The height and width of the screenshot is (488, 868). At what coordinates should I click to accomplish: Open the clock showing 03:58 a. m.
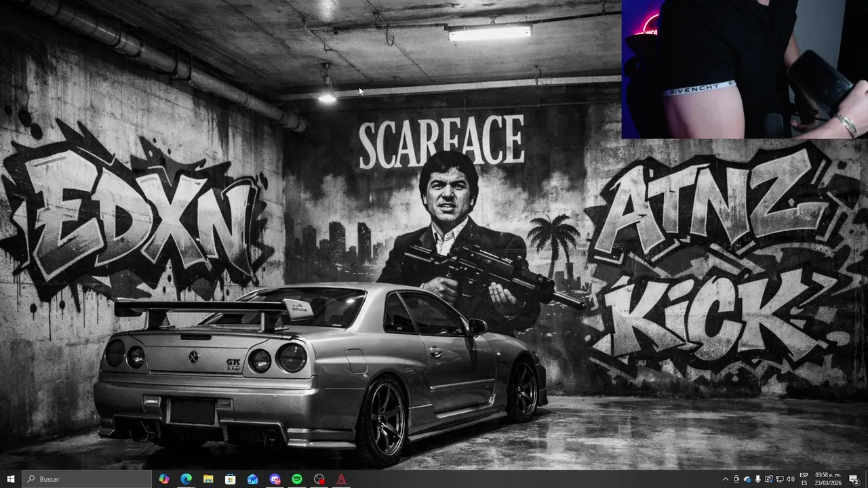[x=828, y=479]
